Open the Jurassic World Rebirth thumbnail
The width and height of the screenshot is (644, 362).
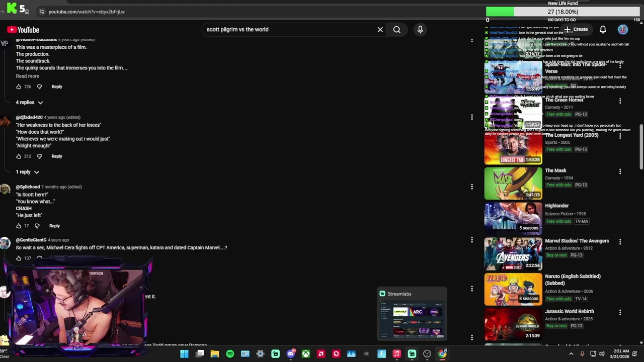(x=513, y=324)
